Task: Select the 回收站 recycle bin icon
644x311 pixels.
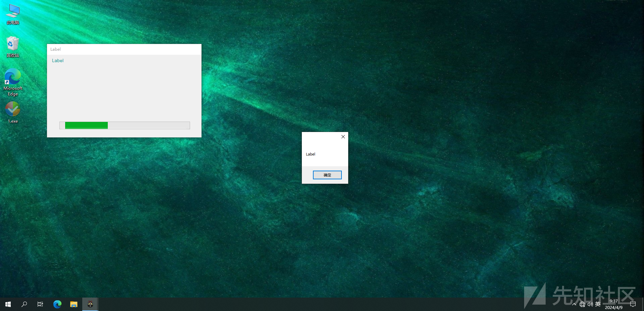Action: [x=13, y=47]
